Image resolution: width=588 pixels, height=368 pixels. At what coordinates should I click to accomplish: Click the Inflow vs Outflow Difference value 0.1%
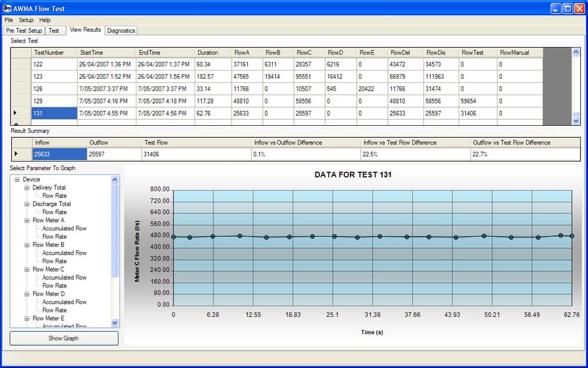[306, 154]
